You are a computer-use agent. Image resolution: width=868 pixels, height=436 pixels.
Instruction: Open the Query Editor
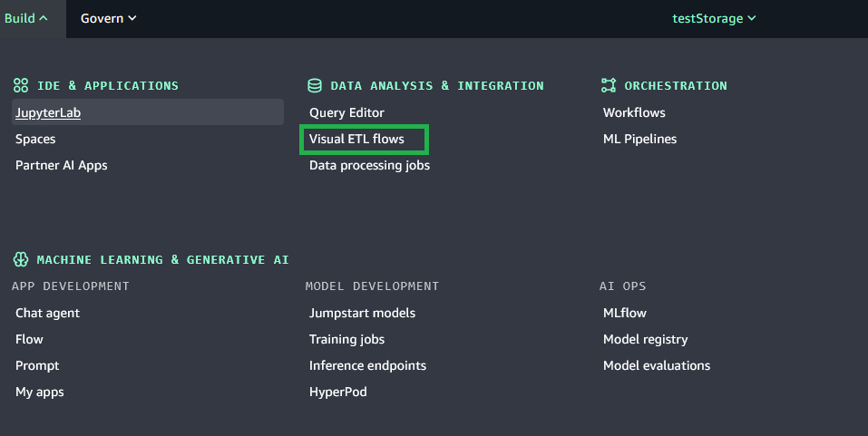(x=346, y=112)
